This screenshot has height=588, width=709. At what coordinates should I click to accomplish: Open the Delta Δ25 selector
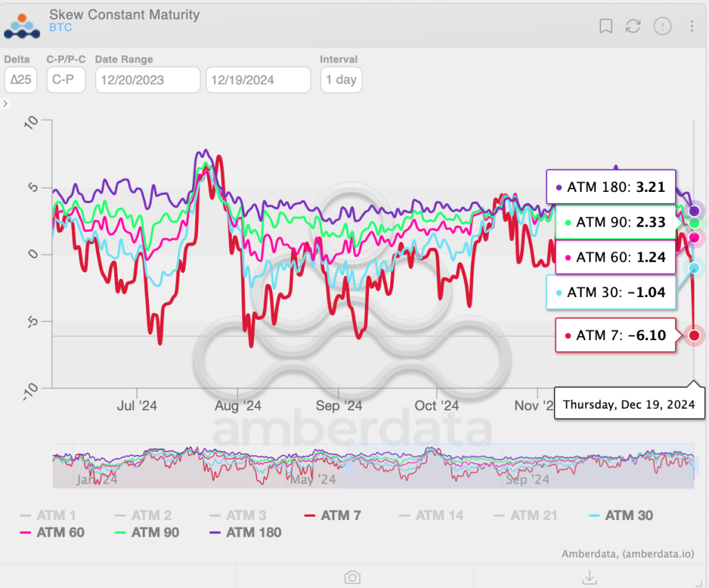pos(20,80)
